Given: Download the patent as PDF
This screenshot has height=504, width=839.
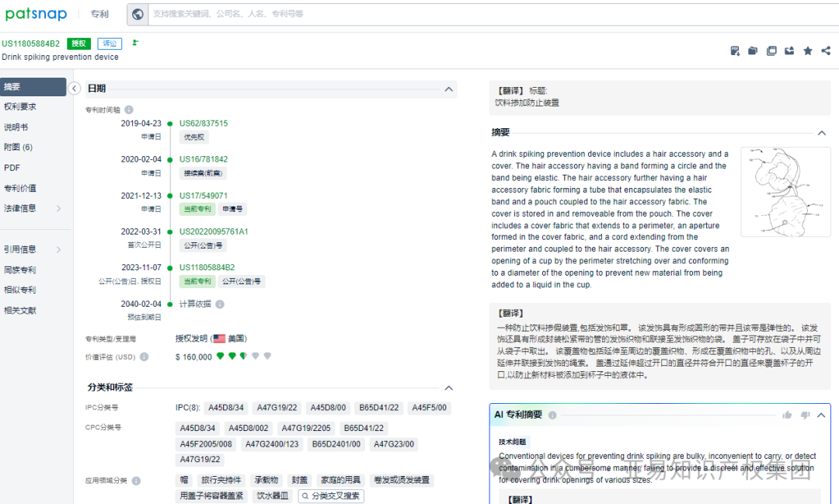Looking at the screenshot, I should pyautogui.click(x=735, y=50).
